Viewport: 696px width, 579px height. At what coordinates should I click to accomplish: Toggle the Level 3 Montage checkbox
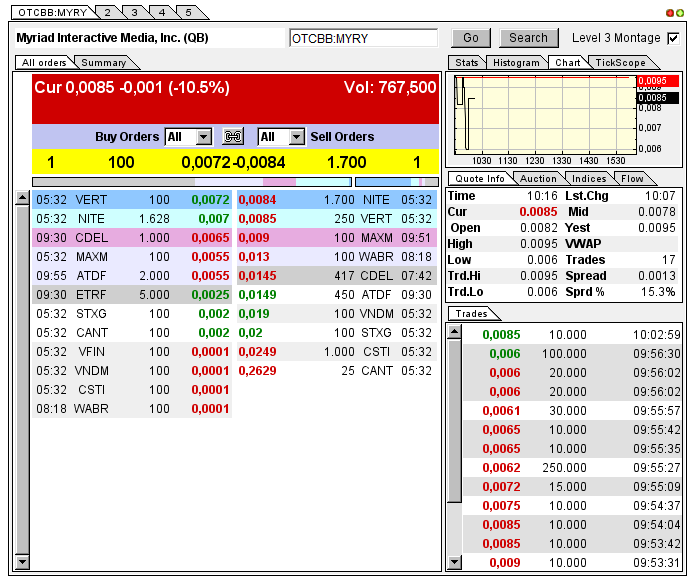click(673, 39)
